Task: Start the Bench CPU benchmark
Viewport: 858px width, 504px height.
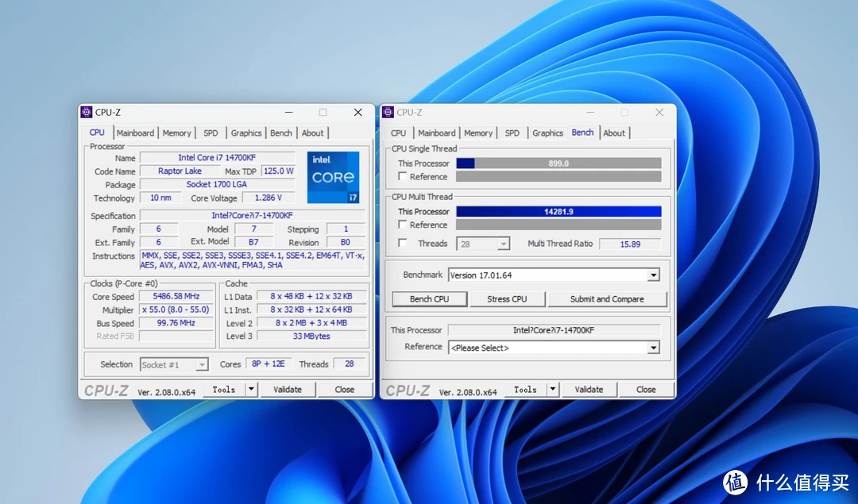Action: pos(430,299)
